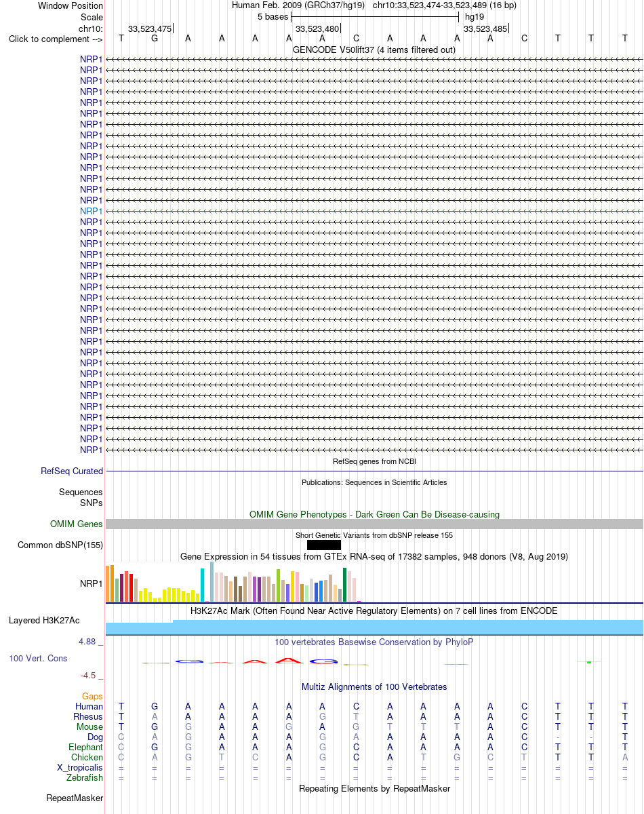Click the 'Click to complement -->' label

[56, 39]
